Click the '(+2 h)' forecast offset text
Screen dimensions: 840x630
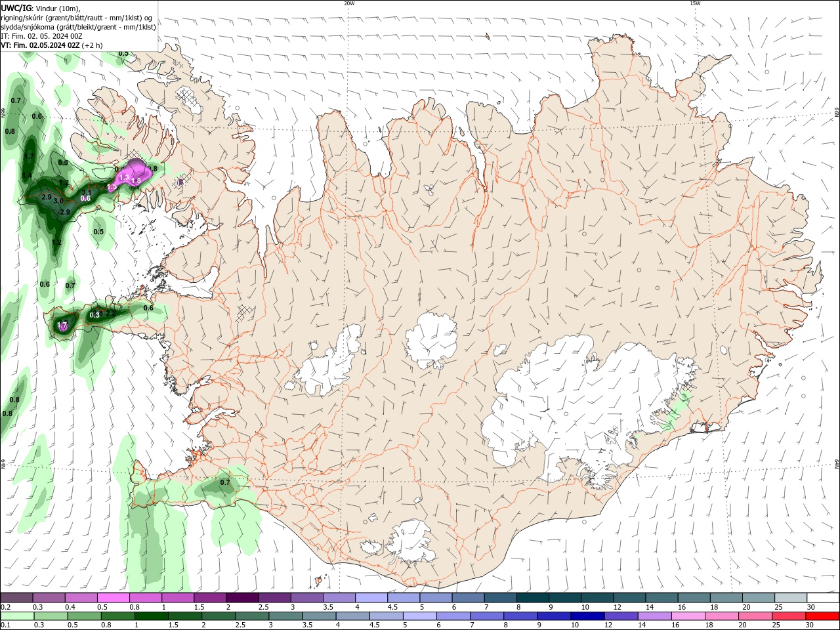pos(93,45)
